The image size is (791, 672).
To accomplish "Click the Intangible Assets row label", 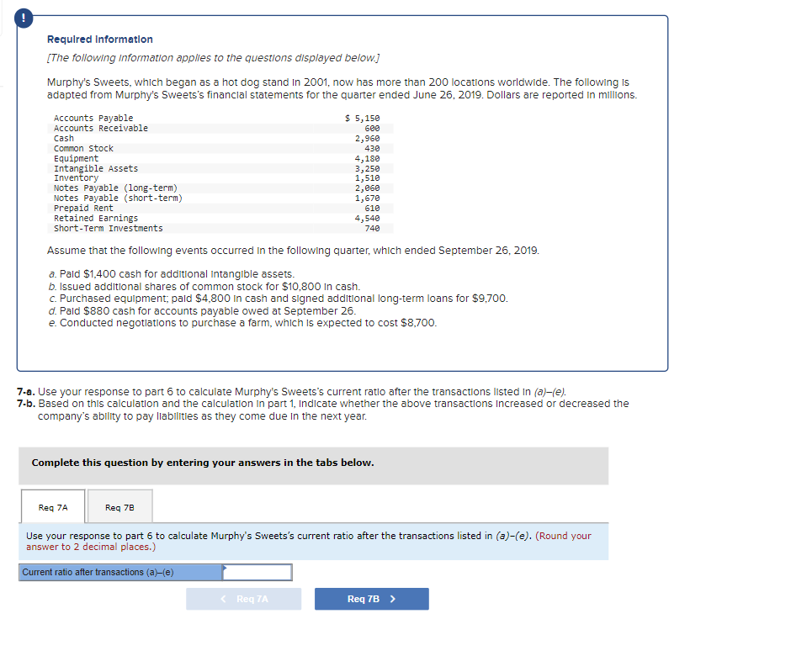I will click(96, 168).
